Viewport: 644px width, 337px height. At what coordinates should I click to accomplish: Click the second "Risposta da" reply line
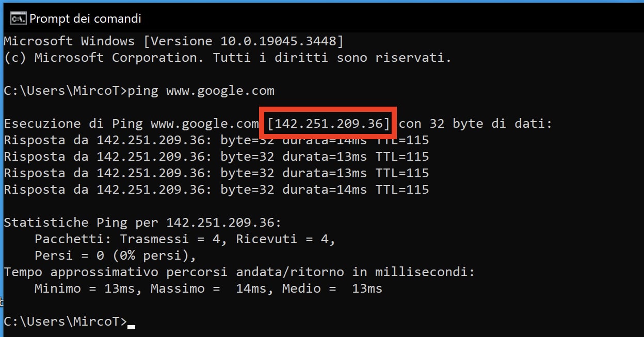[x=216, y=157]
